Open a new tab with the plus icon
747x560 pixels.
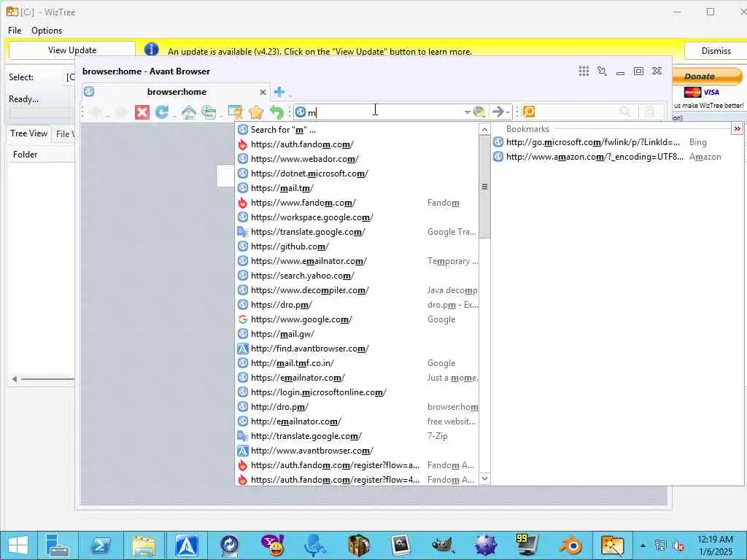pos(279,91)
